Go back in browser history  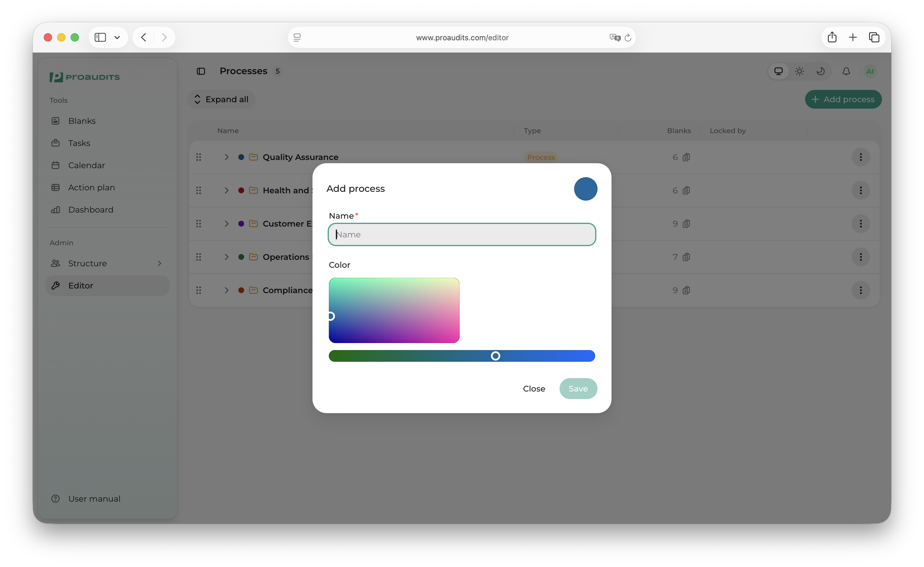(x=144, y=37)
